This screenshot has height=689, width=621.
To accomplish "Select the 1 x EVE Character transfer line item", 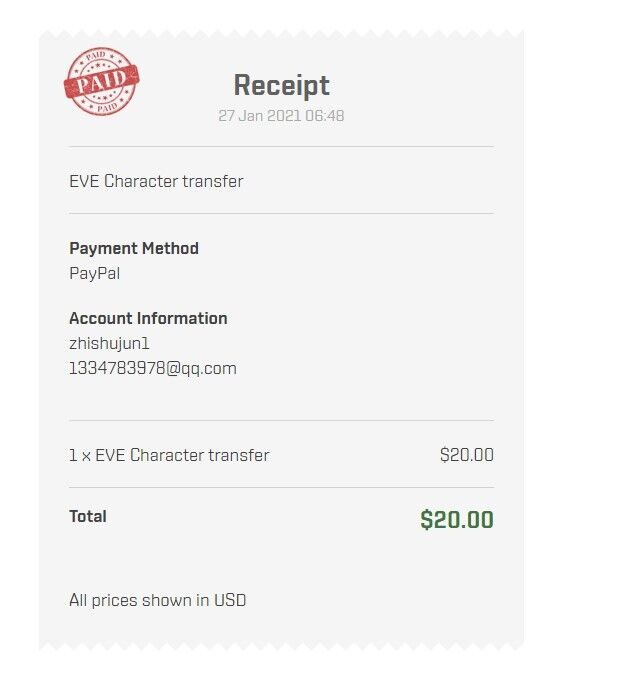I will click(169, 455).
